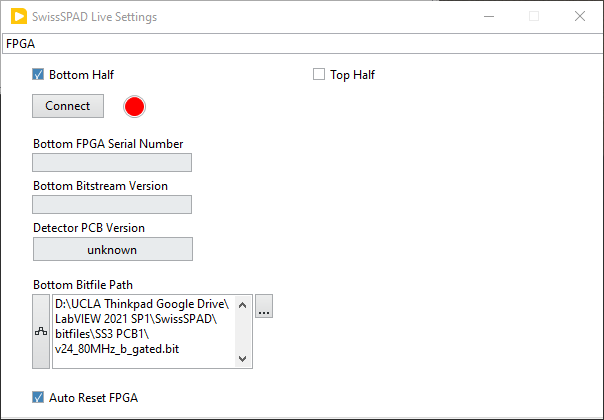Click the Bottom Bitstream Version field
This screenshot has height=420, width=604.
pyautogui.click(x=112, y=205)
